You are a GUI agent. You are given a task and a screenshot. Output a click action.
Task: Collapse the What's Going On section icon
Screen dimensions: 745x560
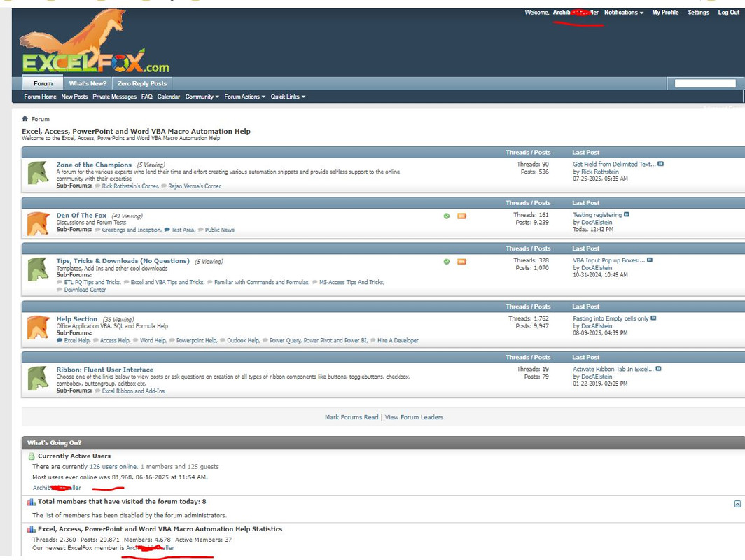(x=737, y=504)
